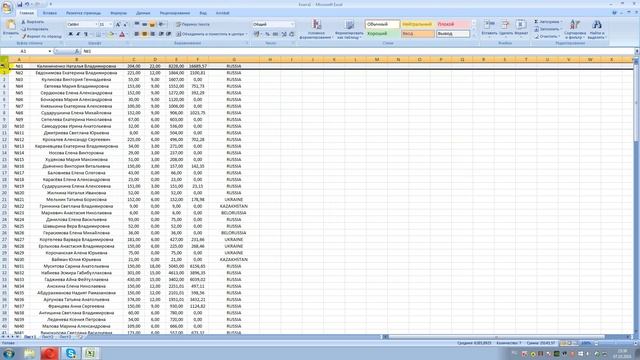Click the Select All corner of the grid
Viewport: 640px width, 360px height.
4,60
